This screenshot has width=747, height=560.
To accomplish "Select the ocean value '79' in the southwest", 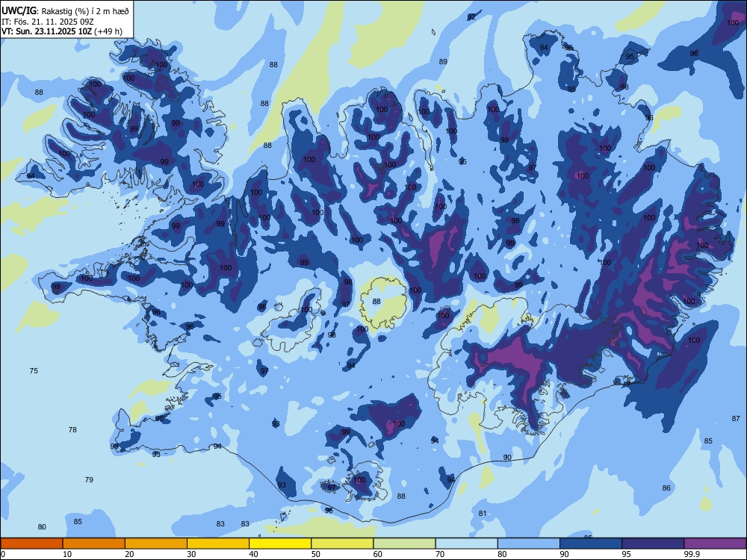I will [89, 479].
